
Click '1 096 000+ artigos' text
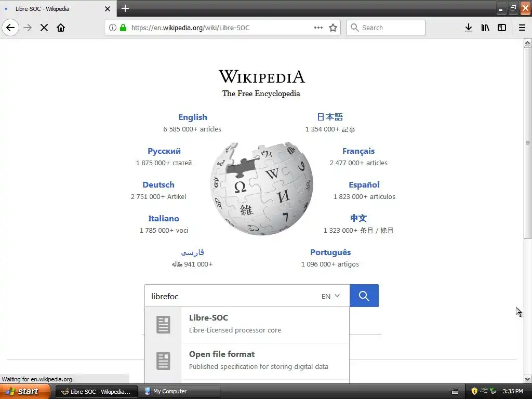click(x=330, y=264)
